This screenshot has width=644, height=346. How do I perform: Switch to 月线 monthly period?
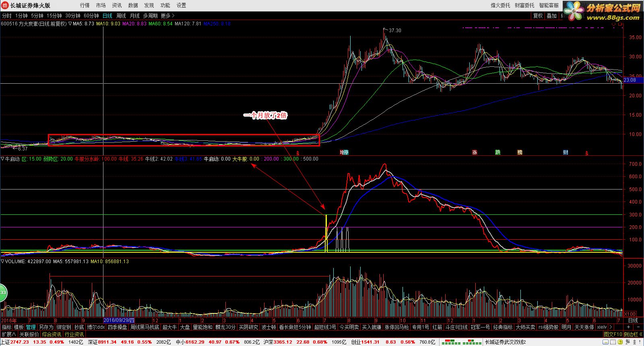coord(134,16)
